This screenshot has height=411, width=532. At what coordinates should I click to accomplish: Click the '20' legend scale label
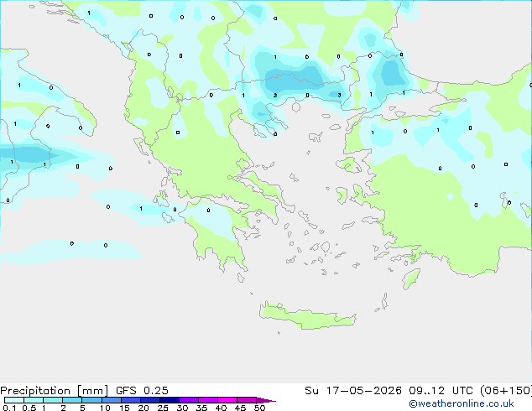143,408
